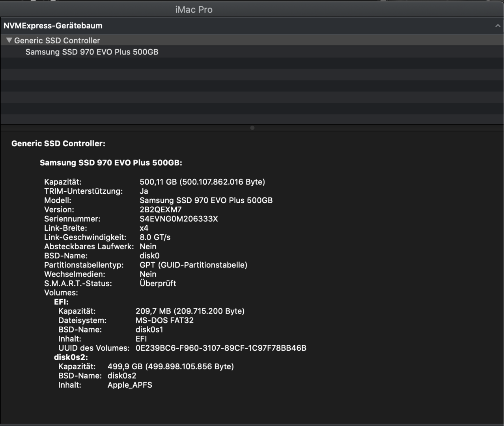Click the S.M.A.R.T.-Status value Überprüft
The width and height of the screenshot is (504, 426).
(x=158, y=284)
